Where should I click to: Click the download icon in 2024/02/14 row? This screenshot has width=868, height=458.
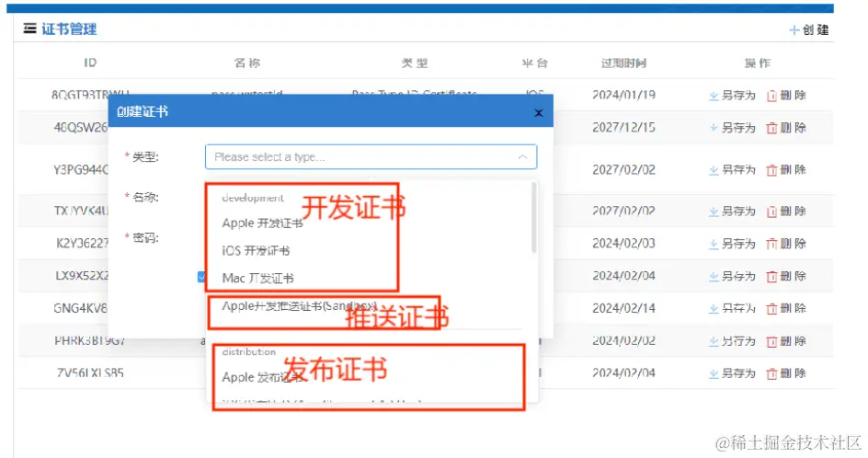click(x=714, y=309)
